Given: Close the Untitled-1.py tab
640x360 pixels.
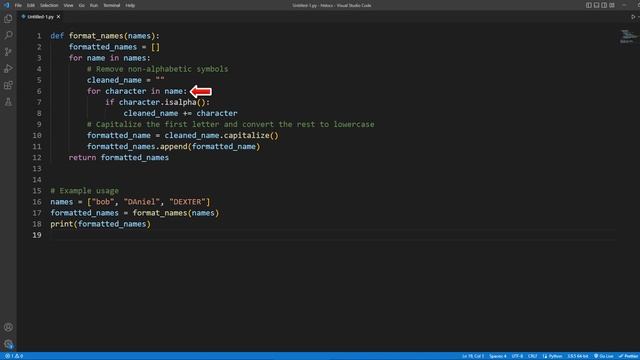Looking at the screenshot, I should click(58, 17).
